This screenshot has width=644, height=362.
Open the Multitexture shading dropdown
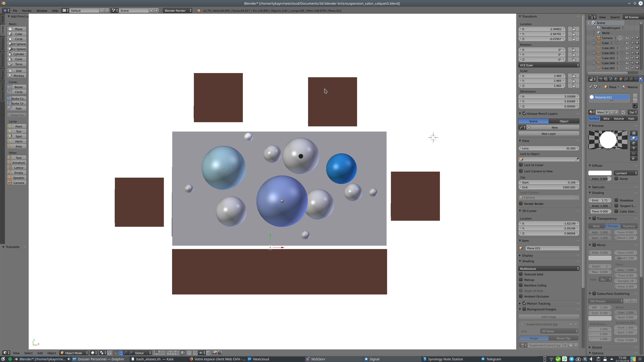tap(549, 268)
